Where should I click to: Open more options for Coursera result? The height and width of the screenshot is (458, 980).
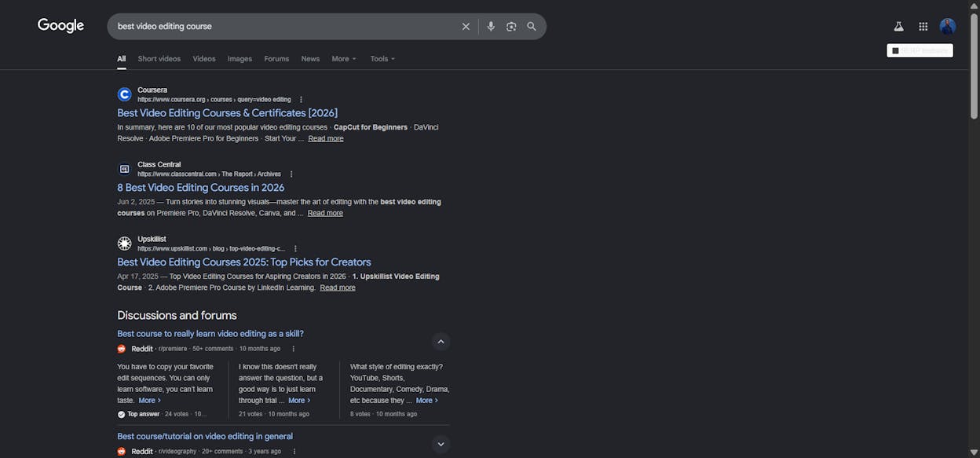pos(301,100)
